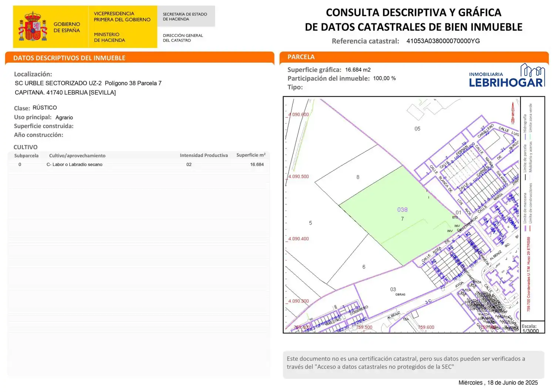The height and width of the screenshot is (392, 555).
Task: Click the Superficie construida label
Action: click(44, 126)
